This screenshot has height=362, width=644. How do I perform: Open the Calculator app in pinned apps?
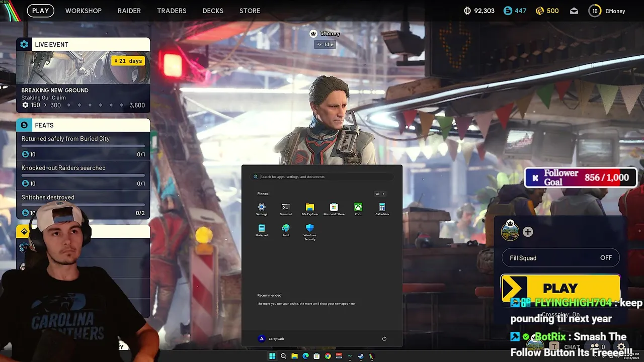pos(382,209)
